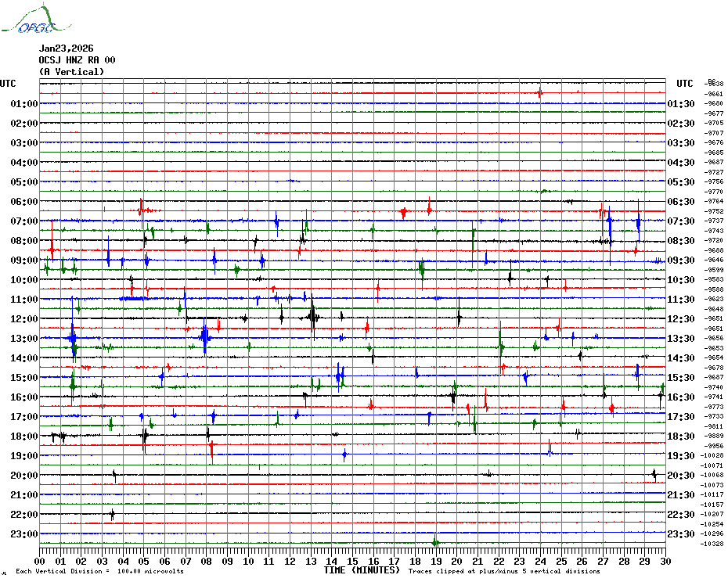Select minute 30 on the bottom time axis

pyautogui.click(x=665, y=561)
